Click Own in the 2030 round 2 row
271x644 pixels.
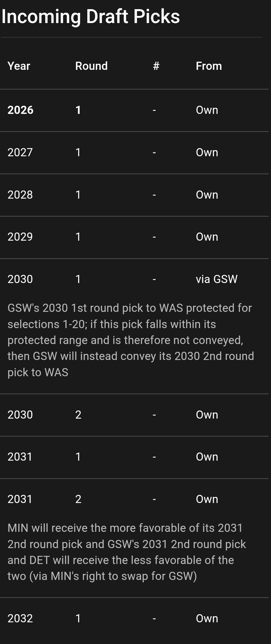(207, 415)
